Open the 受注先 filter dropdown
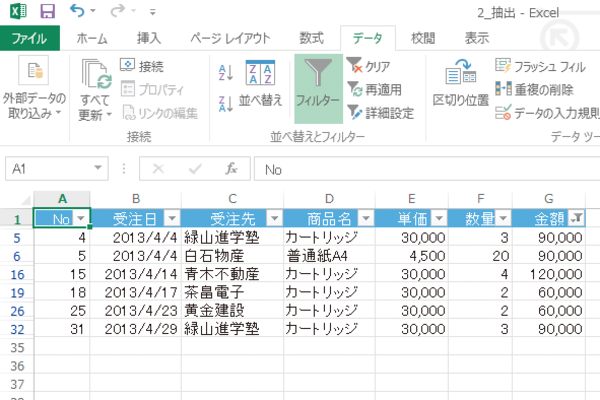The height and width of the screenshot is (400, 600). pos(274,219)
